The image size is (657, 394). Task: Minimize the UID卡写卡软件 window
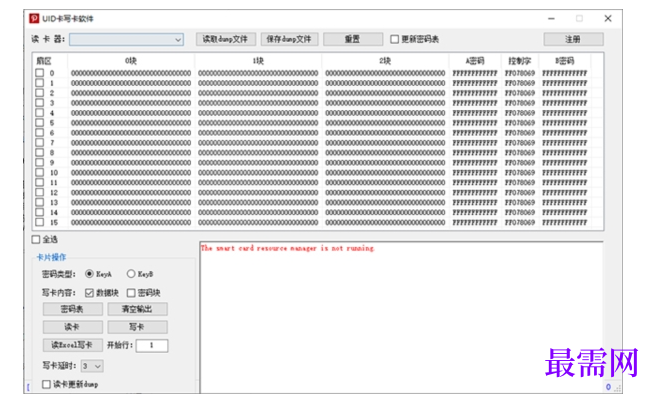tap(551, 18)
